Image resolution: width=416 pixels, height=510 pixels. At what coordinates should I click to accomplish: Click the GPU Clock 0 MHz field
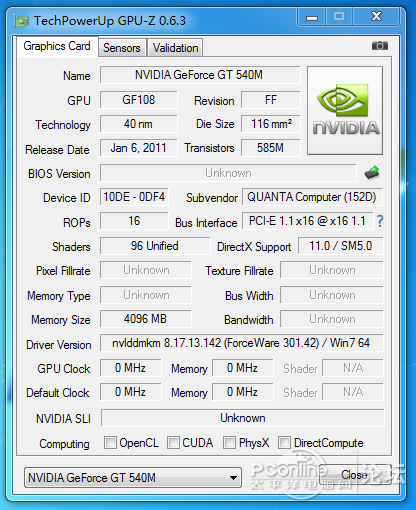click(130, 368)
